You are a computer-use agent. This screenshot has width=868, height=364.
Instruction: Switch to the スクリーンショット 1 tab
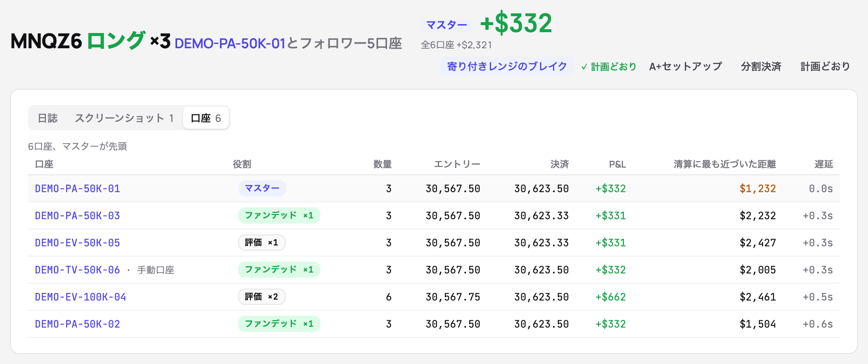tap(124, 118)
